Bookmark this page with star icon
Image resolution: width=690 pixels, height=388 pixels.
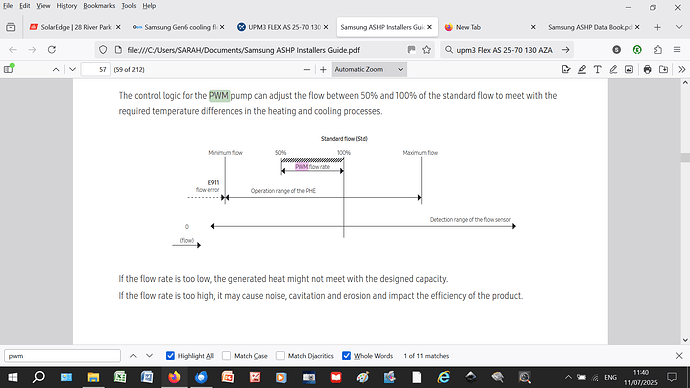click(426, 50)
